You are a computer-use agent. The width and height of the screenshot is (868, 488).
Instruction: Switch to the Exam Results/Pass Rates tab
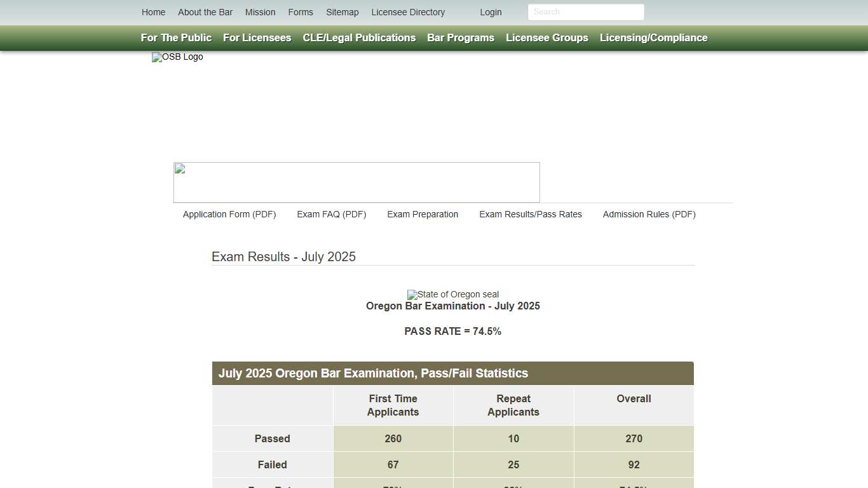pyautogui.click(x=531, y=214)
